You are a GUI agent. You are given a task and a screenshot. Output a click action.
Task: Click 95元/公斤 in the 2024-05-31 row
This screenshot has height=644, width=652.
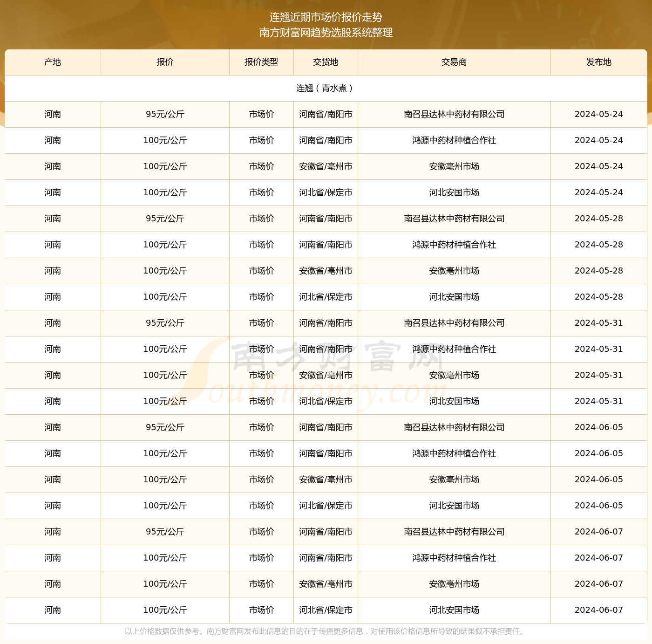(165, 323)
